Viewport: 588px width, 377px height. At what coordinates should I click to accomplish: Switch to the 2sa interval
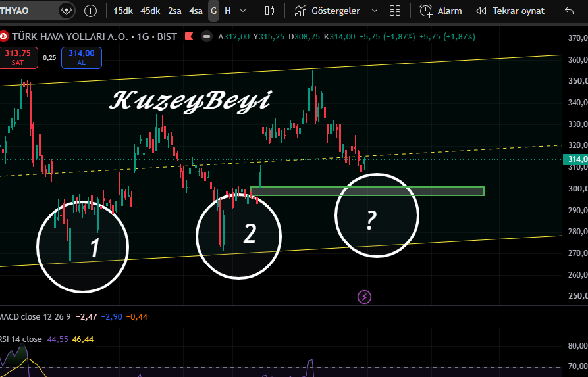[174, 11]
